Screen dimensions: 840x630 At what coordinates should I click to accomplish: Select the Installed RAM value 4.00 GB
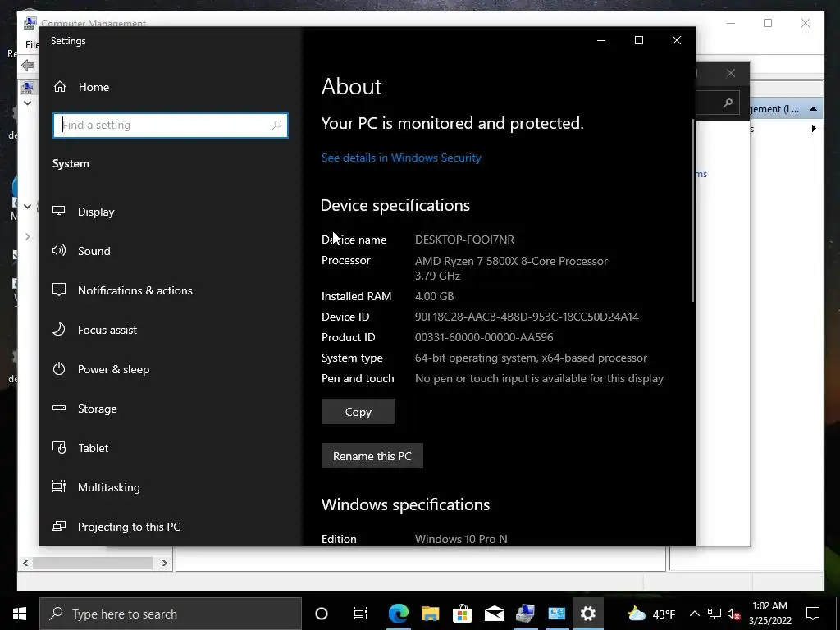(435, 296)
